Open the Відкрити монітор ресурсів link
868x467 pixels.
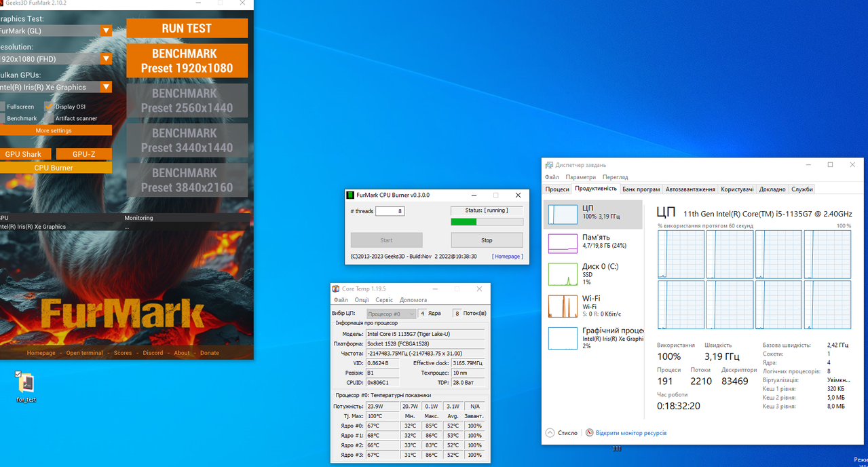[631, 433]
